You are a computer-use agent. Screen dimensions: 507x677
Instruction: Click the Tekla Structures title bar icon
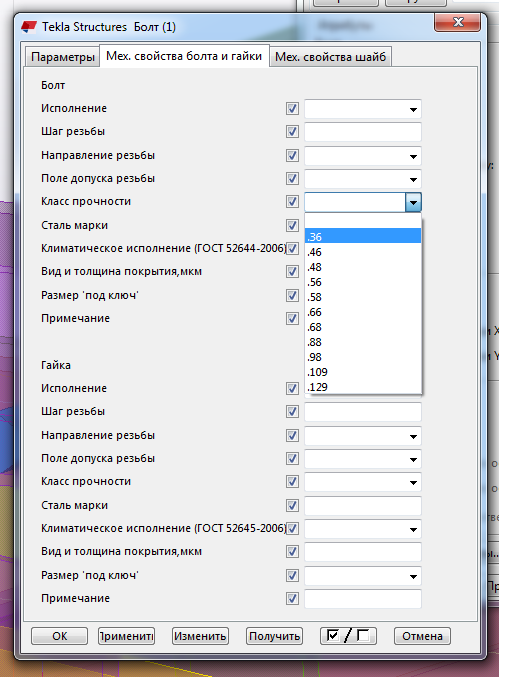click(x=29, y=27)
